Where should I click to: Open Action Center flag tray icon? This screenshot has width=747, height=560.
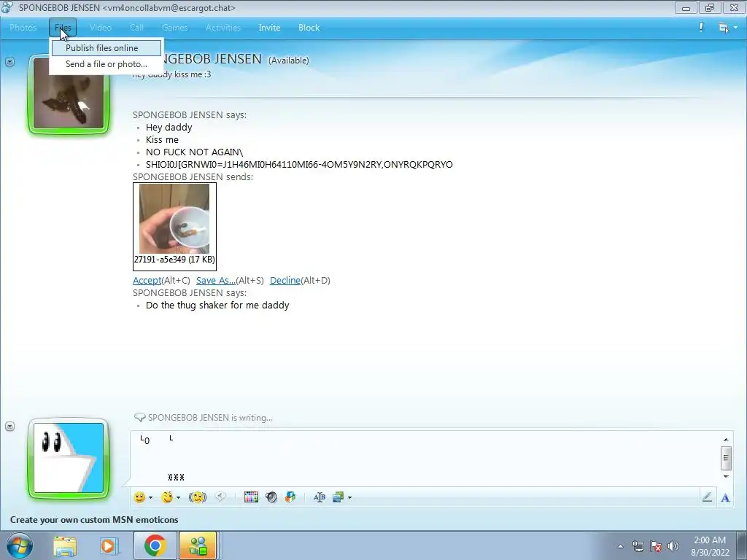tap(656, 546)
